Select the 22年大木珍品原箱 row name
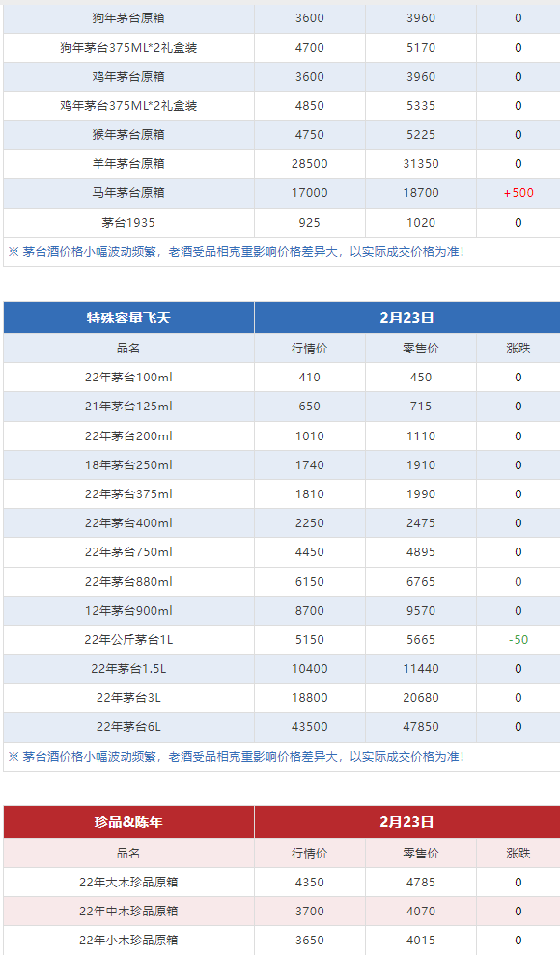 pos(128,882)
